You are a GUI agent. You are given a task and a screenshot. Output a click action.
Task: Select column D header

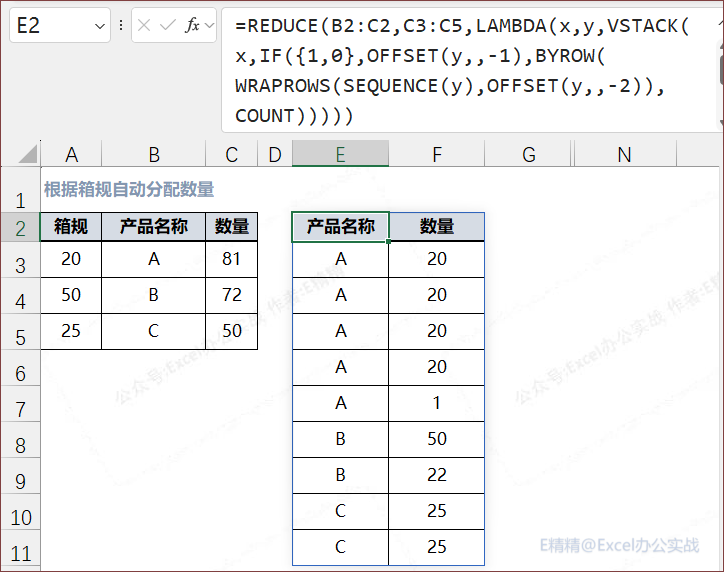(x=275, y=154)
